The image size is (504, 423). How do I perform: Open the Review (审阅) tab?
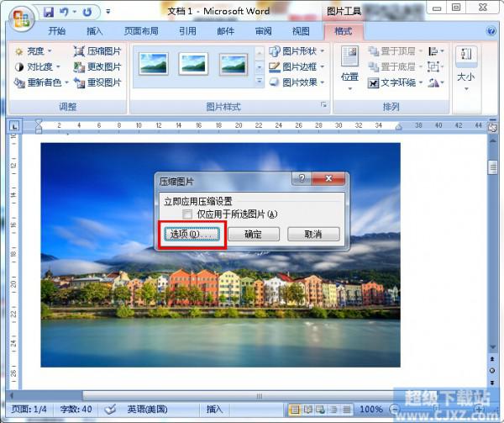click(263, 31)
